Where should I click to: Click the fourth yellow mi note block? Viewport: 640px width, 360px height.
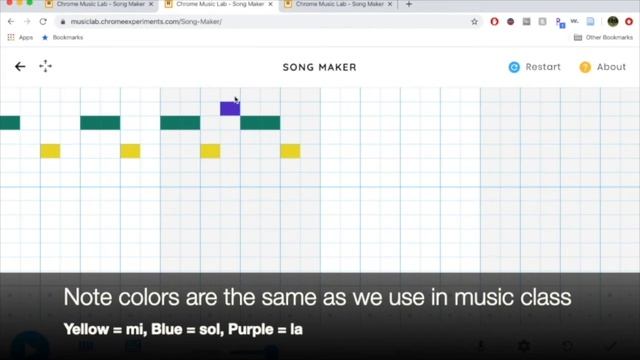(290, 151)
